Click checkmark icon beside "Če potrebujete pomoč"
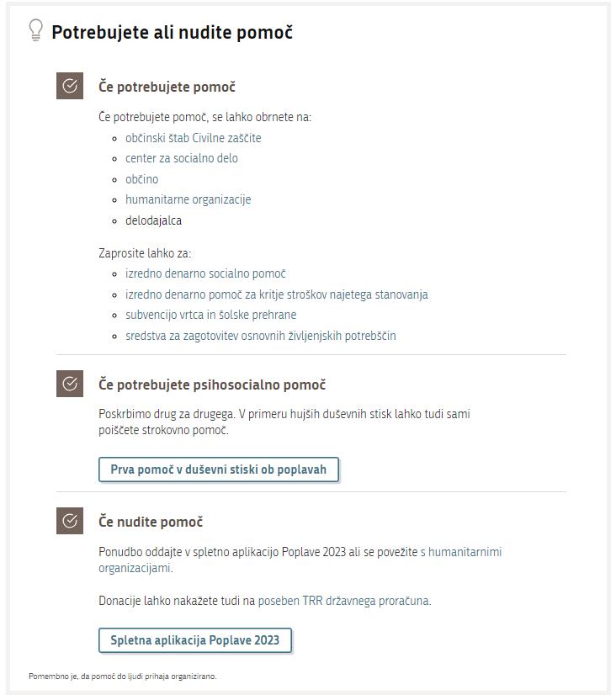The height and width of the screenshot is (695, 616). click(70, 86)
